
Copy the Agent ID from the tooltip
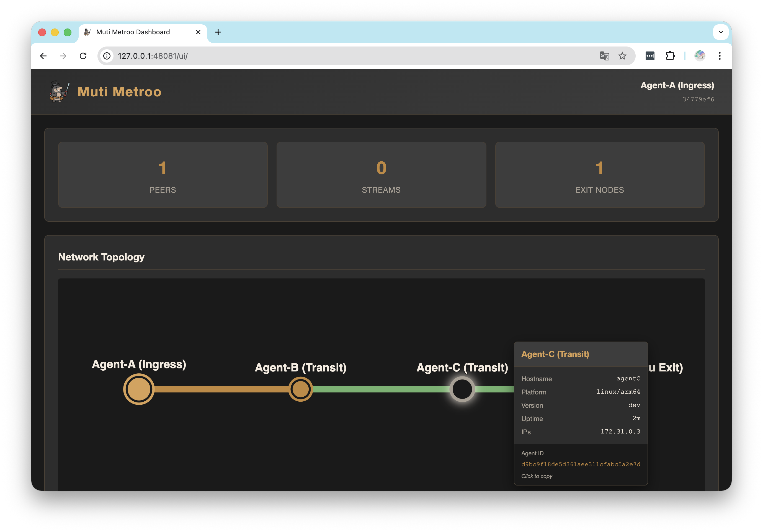click(x=581, y=464)
